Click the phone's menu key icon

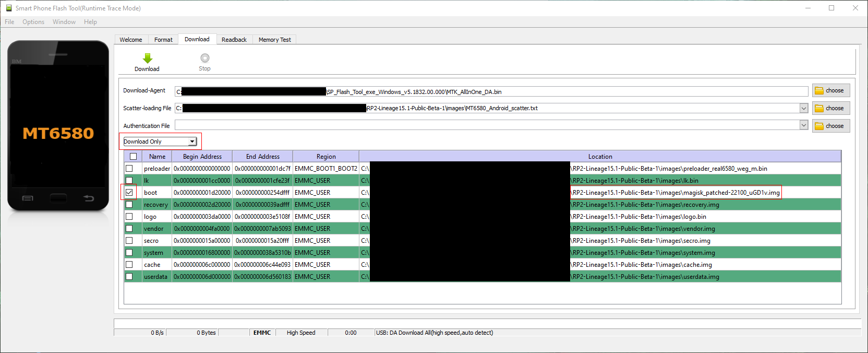28,198
